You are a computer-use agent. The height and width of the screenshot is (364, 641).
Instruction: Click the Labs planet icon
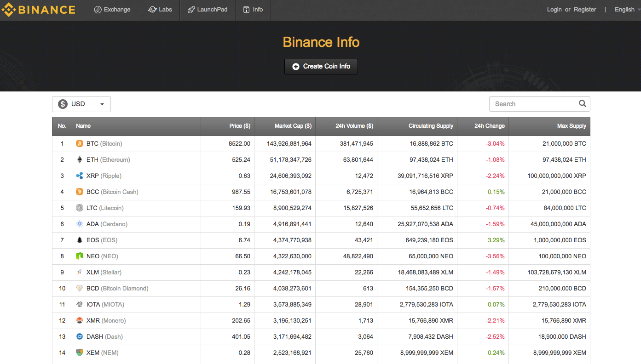coord(152,10)
